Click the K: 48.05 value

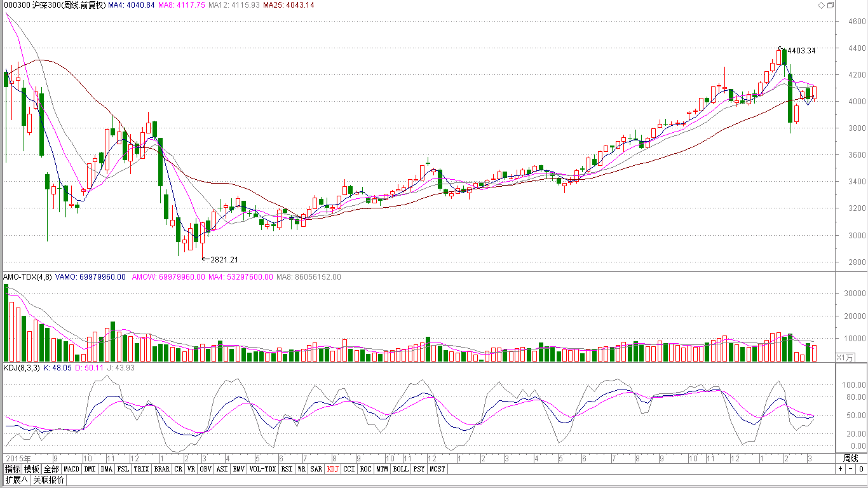(x=56, y=368)
